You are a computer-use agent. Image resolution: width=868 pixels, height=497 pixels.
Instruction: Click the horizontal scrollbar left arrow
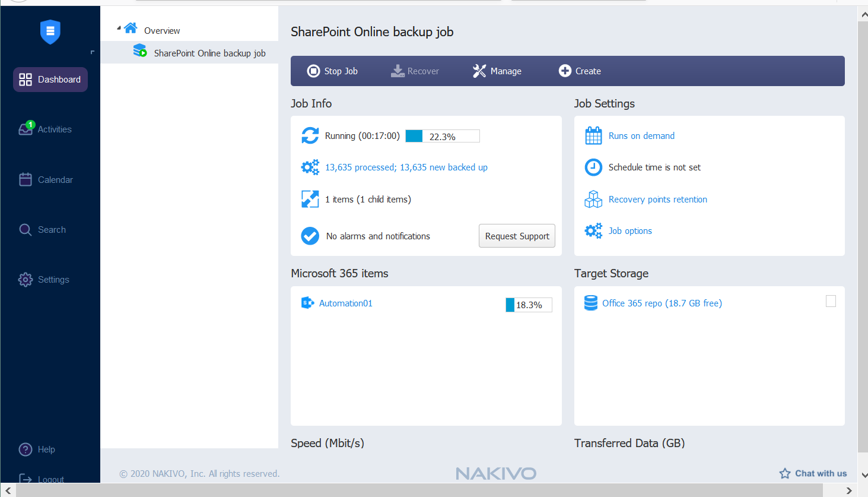(x=8, y=490)
